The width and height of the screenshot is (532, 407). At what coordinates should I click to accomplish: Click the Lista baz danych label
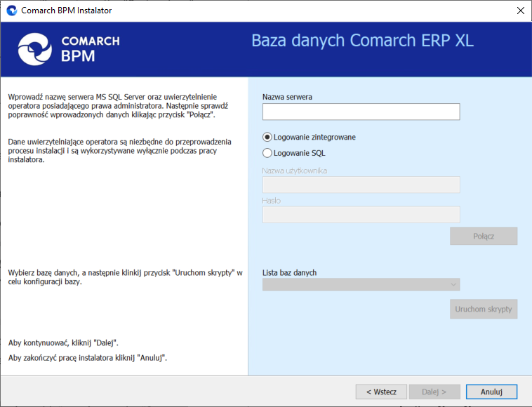pyautogui.click(x=289, y=273)
